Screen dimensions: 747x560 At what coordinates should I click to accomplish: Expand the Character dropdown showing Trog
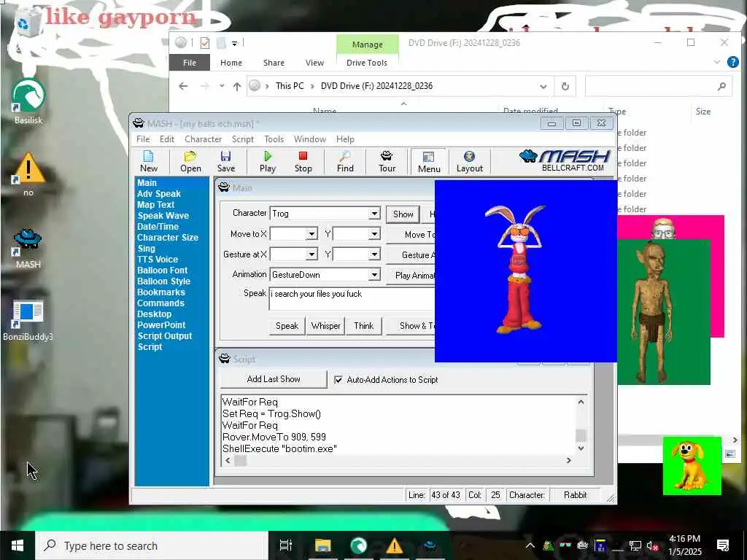374,214
